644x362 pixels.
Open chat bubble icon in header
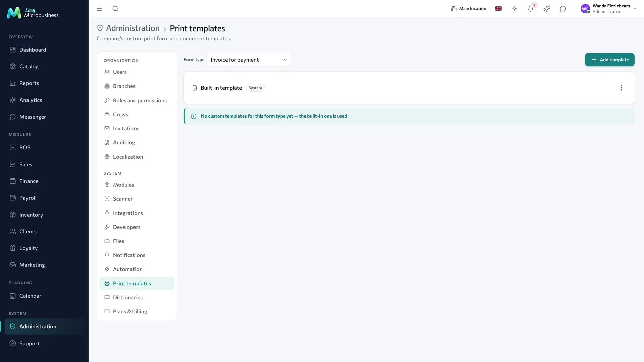[563, 9]
